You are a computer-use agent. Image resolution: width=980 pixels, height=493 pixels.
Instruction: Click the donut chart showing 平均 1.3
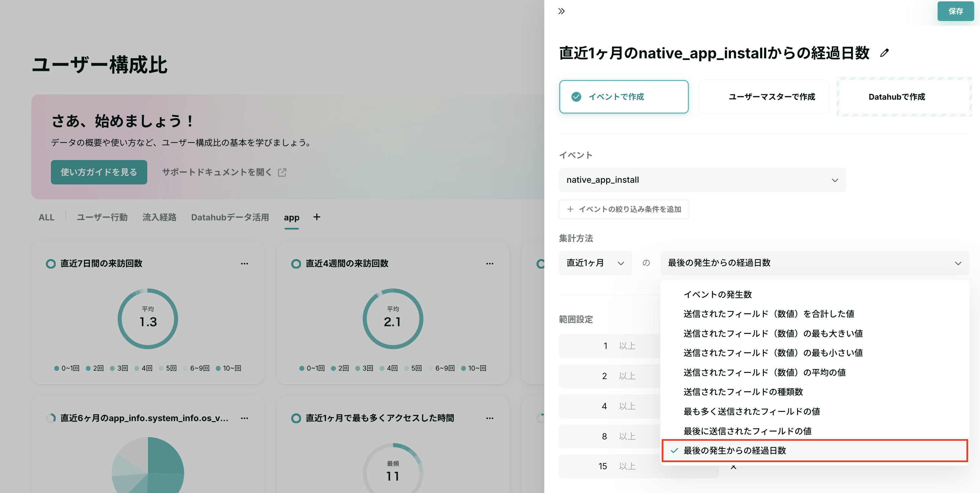(x=148, y=318)
